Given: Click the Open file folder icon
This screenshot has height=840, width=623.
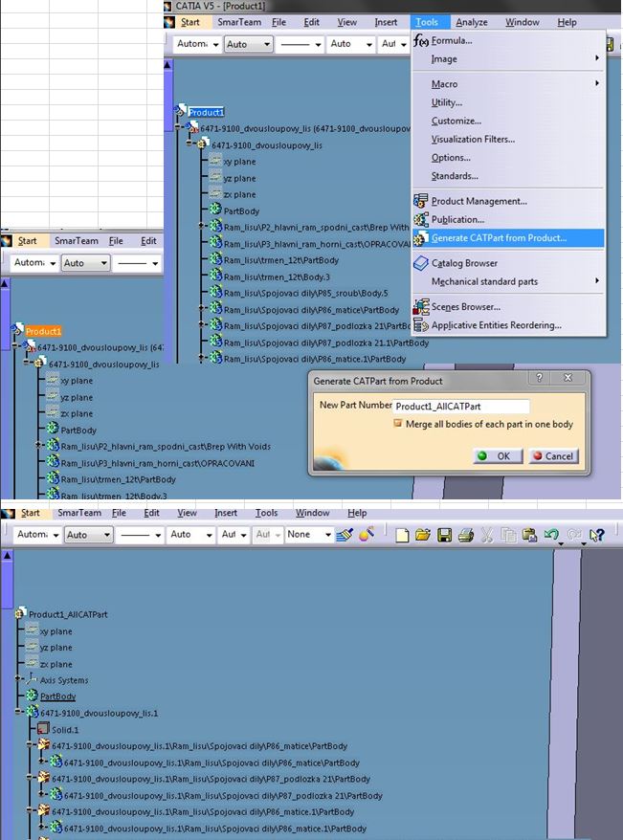Looking at the screenshot, I should point(423,536).
